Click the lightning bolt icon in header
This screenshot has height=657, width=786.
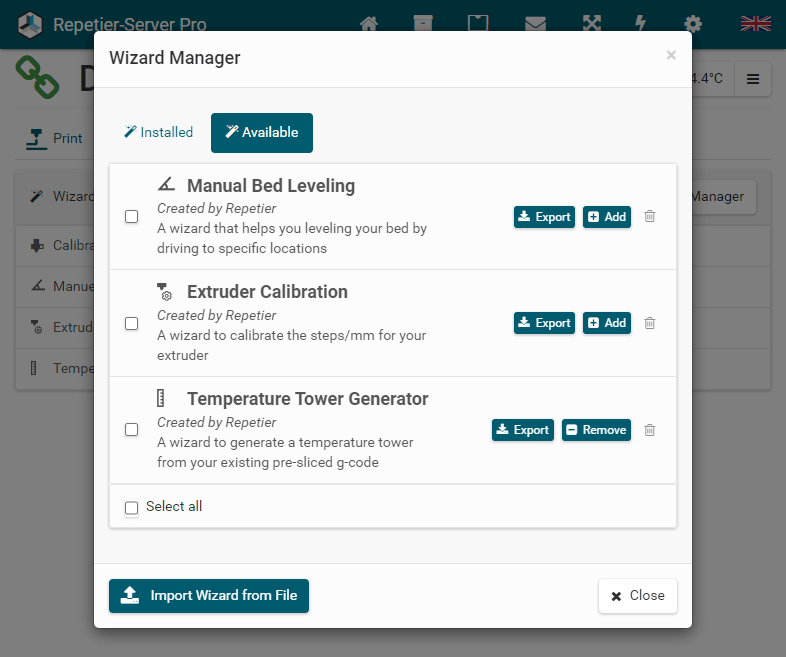pyautogui.click(x=640, y=23)
